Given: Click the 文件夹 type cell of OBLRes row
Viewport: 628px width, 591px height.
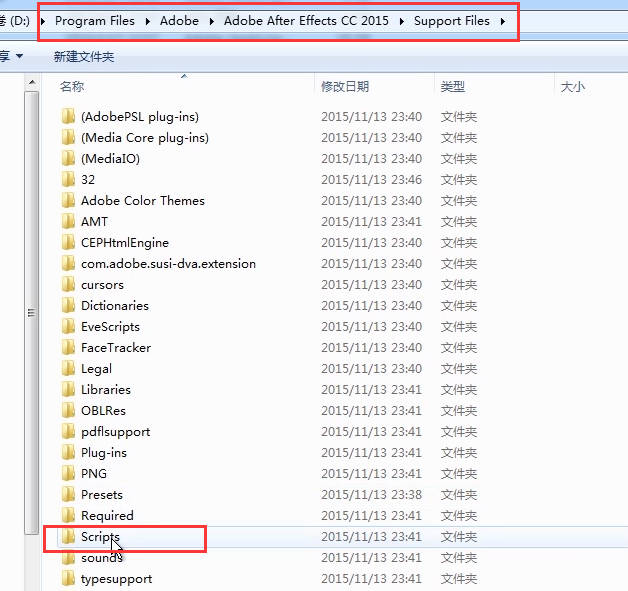Looking at the screenshot, I should click(x=459, y=410).
